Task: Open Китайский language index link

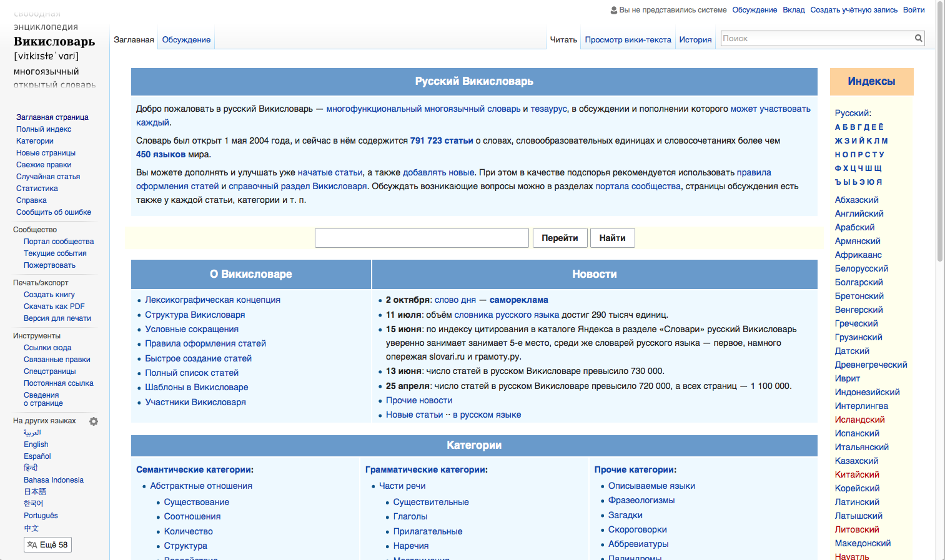Action: point(857,474)
